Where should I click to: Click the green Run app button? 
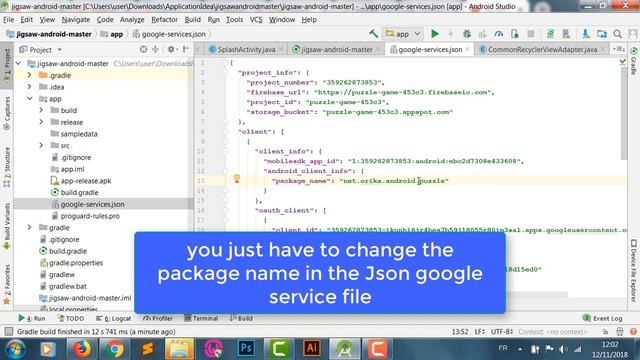[x=435, y=34]
